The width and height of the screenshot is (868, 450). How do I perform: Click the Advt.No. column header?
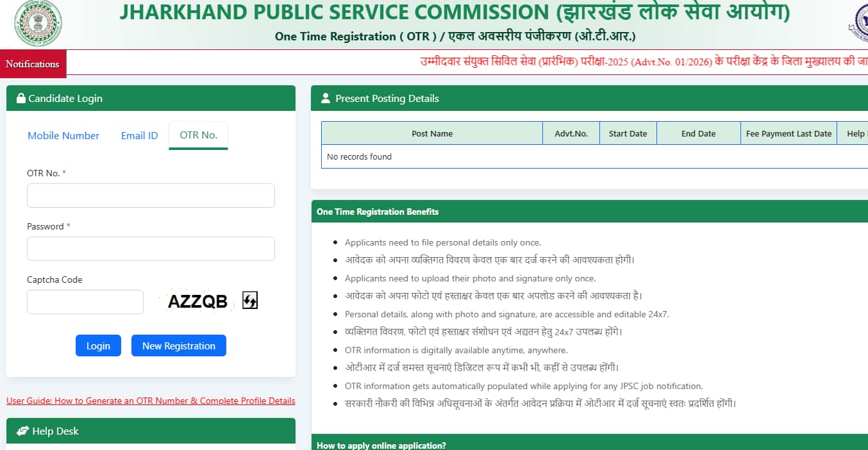(x=571, y=133)
